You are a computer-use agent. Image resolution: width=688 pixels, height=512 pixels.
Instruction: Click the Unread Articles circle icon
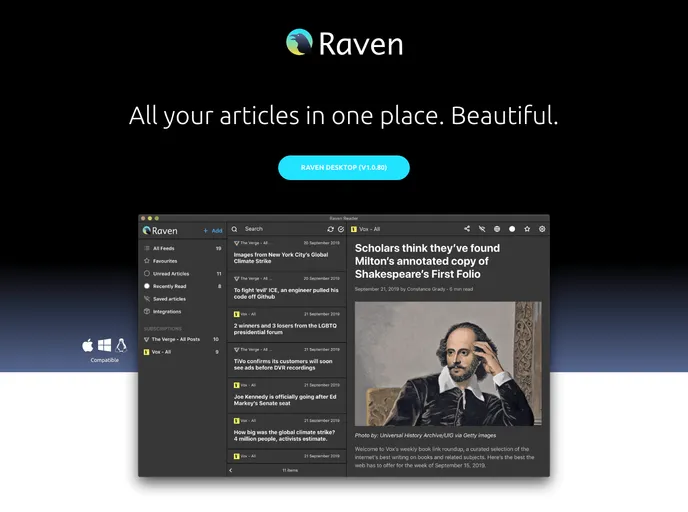[147, 273]
